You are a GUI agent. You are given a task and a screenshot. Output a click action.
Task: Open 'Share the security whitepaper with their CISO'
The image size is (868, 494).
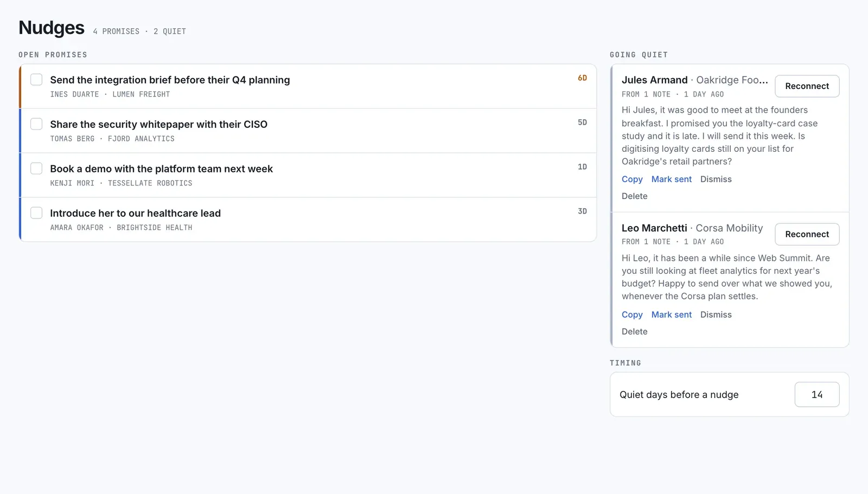[158, 125]
